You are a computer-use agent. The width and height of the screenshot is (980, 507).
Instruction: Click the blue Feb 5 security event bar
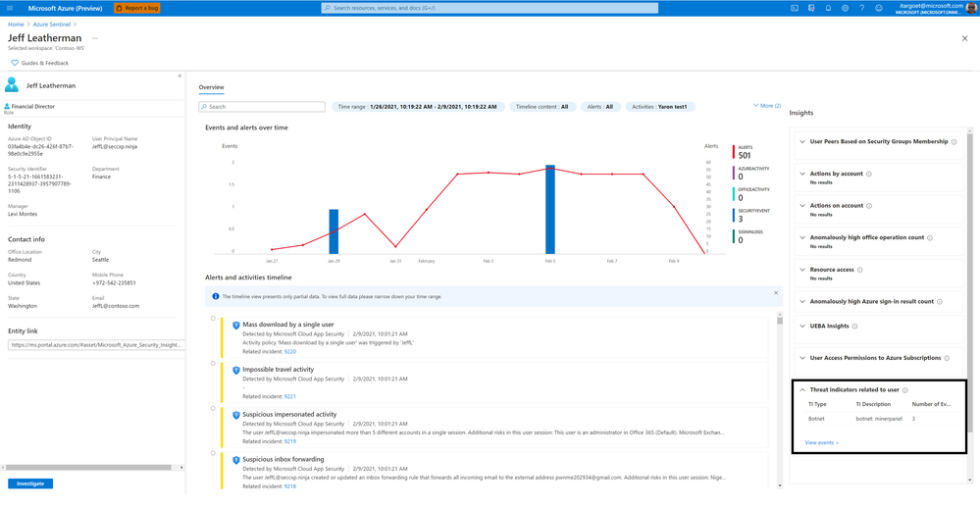[x=550, y=210]
